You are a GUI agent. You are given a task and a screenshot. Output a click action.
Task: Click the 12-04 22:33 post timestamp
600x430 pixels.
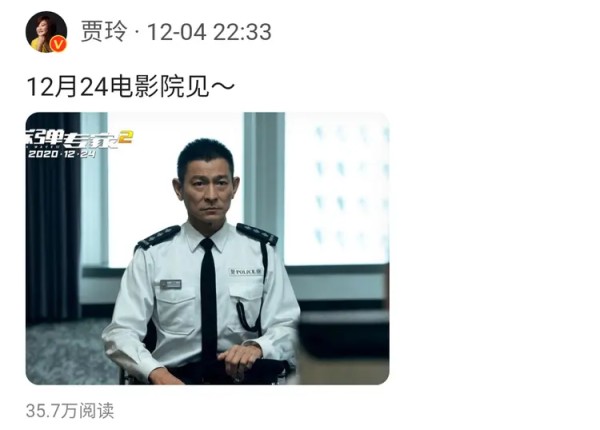click(209, 32)
